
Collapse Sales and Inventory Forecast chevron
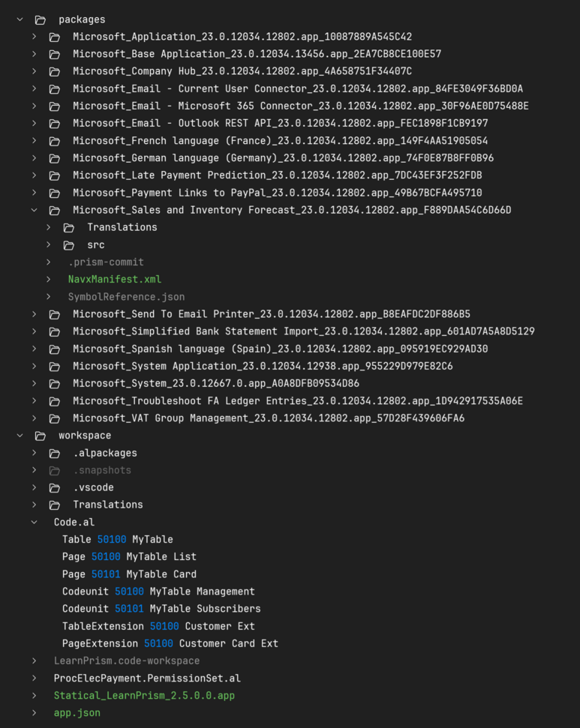35,210
